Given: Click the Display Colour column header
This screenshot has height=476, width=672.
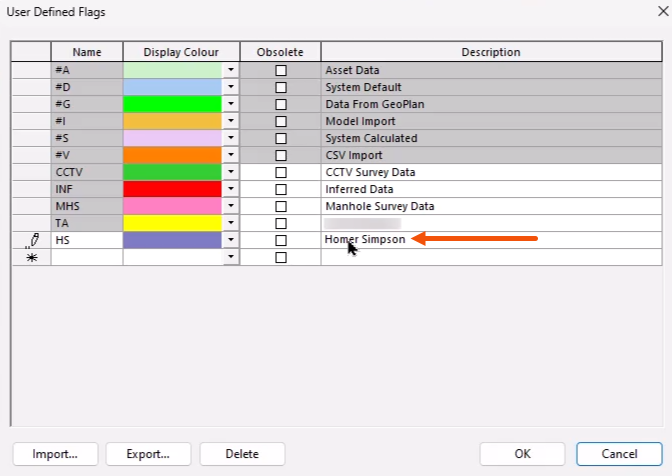Looking at the screenshot, I should 181,52.
